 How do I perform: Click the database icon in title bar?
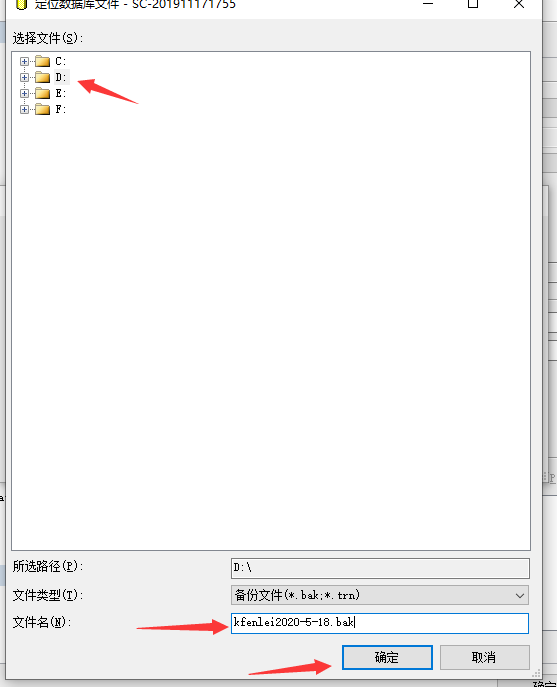[x=21, y=4]
